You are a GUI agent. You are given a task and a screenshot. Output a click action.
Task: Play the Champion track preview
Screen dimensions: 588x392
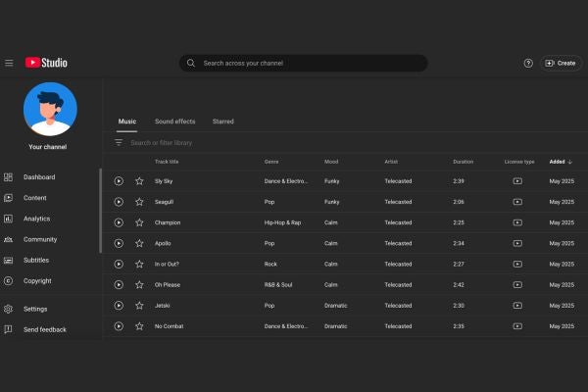coord(119,222)
